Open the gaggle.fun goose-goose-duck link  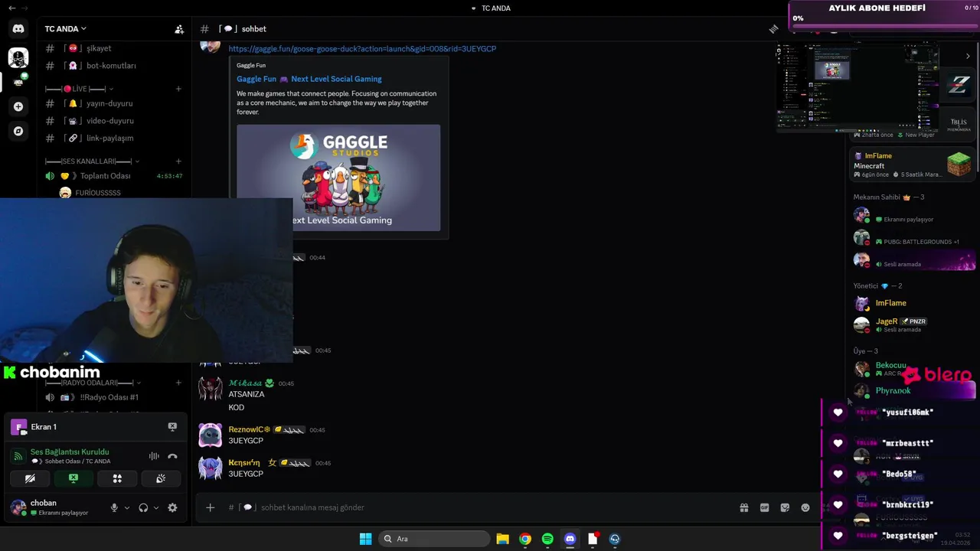tap(362, 49)
